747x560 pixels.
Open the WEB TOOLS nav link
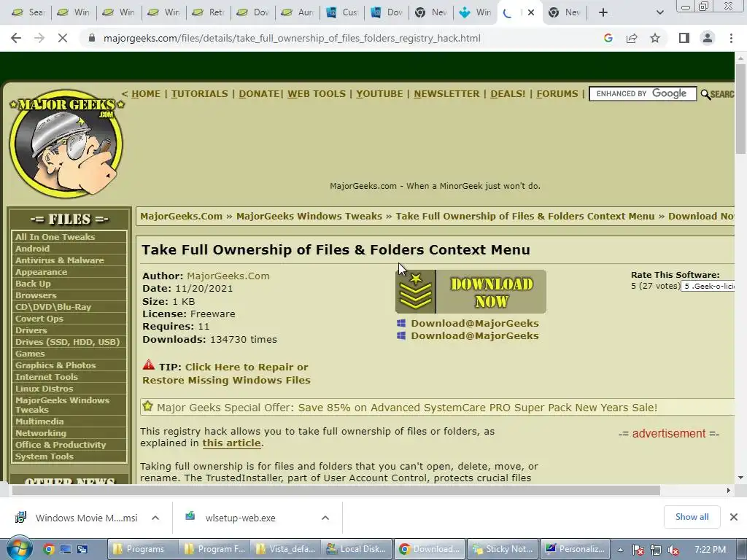317,94
